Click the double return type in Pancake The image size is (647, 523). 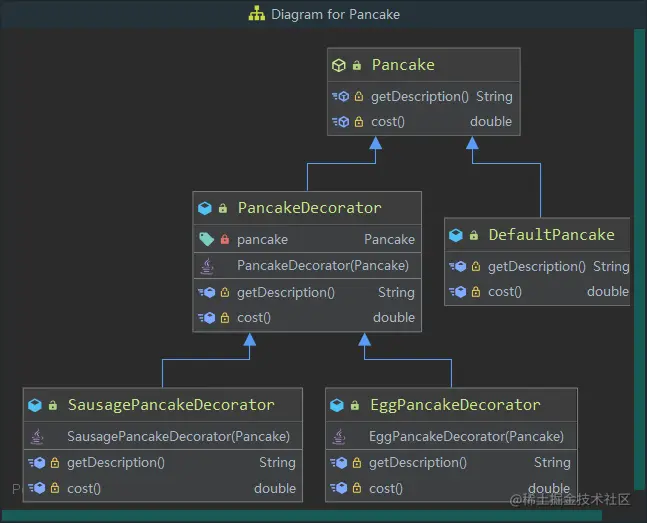tap(491, 121)
